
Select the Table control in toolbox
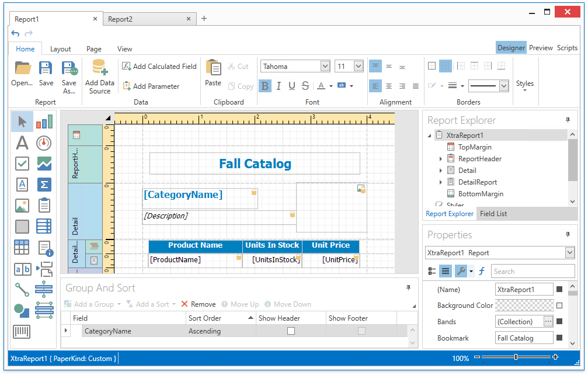[22, 247]
